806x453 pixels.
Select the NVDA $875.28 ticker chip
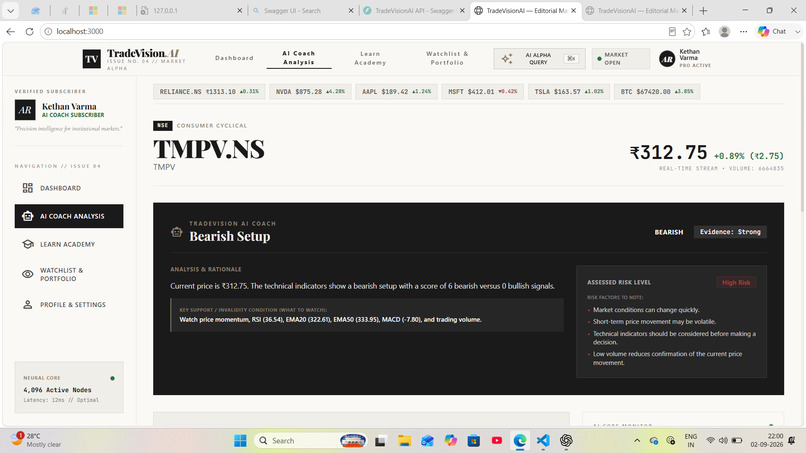click(310, 92)
